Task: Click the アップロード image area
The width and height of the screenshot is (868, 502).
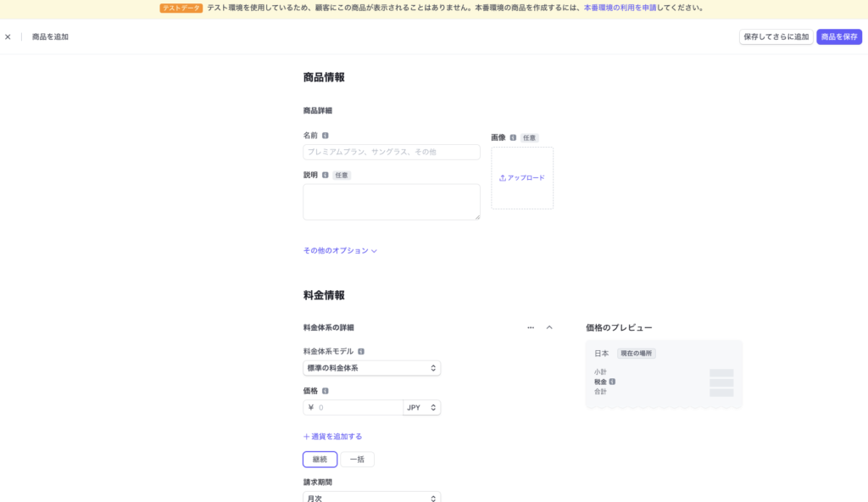Action: tap(522, 178)
